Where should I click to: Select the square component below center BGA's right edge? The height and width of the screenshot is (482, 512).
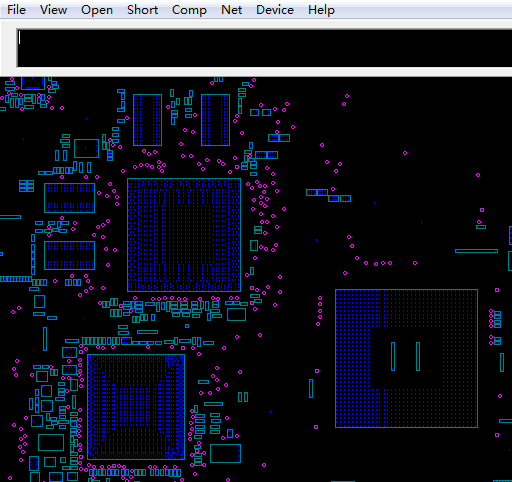pyautogui.click(x=236, y=314)
